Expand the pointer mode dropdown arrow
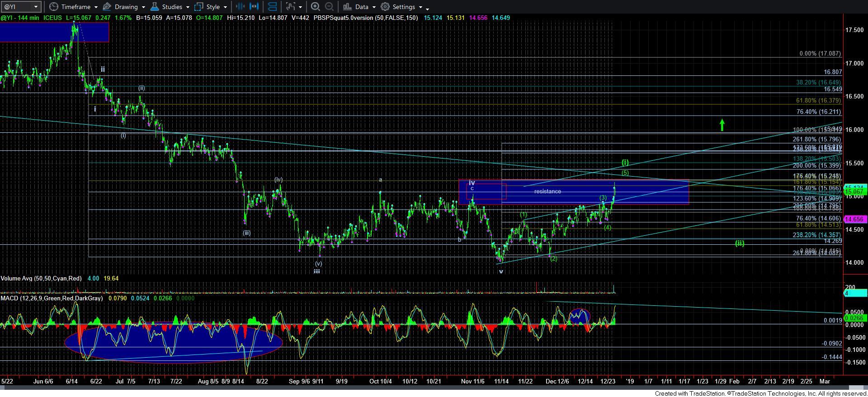868x397 pixels. pos(300,7)
